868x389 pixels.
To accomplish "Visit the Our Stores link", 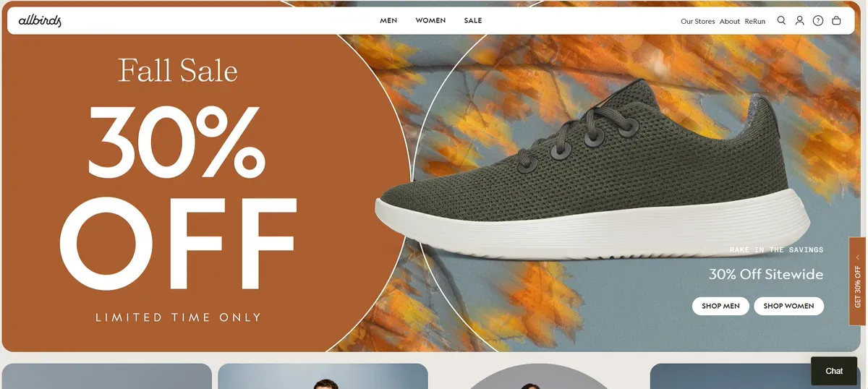I will [x=697, y=22].
